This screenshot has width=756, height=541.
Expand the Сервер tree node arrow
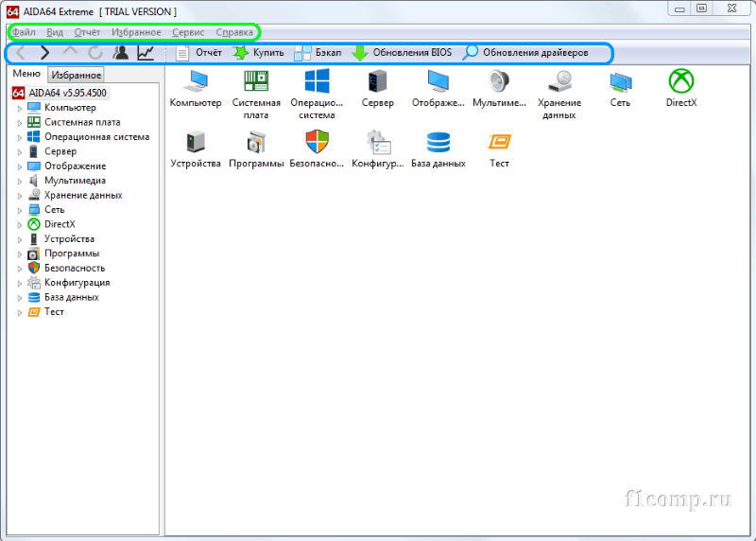[x=20, y=152]
